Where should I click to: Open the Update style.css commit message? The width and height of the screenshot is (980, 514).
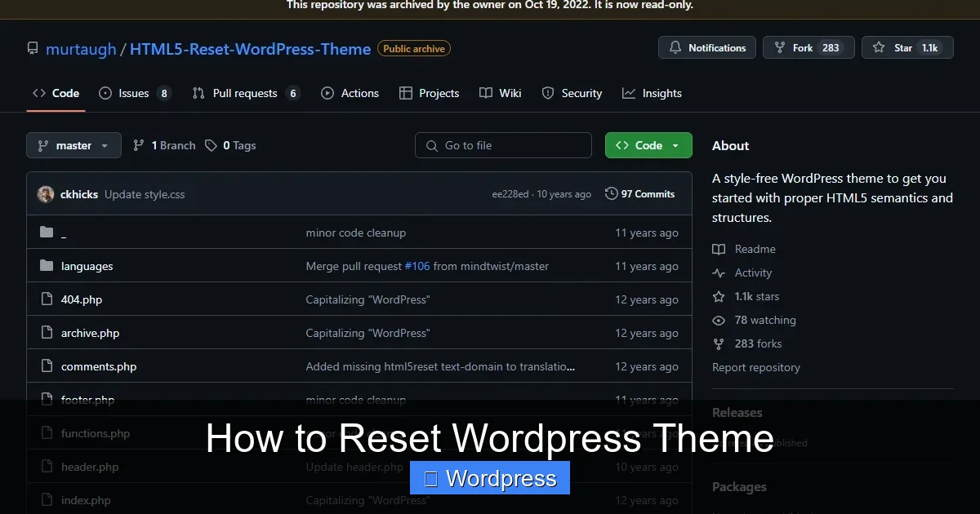click(x=145, y=194)
